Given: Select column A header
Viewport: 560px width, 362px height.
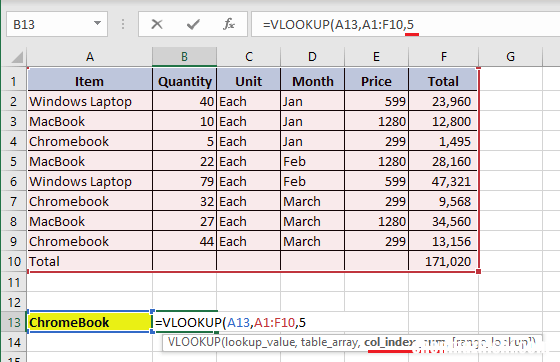Looking at the screenshot, I should [x=90, y=57].
